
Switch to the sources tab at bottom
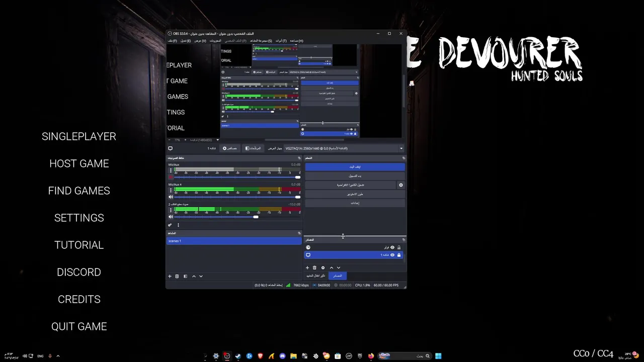[337, 276]
